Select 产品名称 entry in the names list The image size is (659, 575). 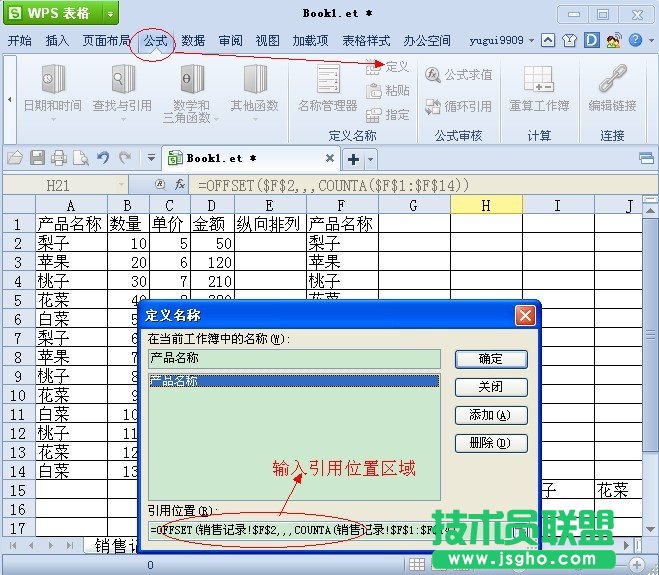click(x=294, y=381)
